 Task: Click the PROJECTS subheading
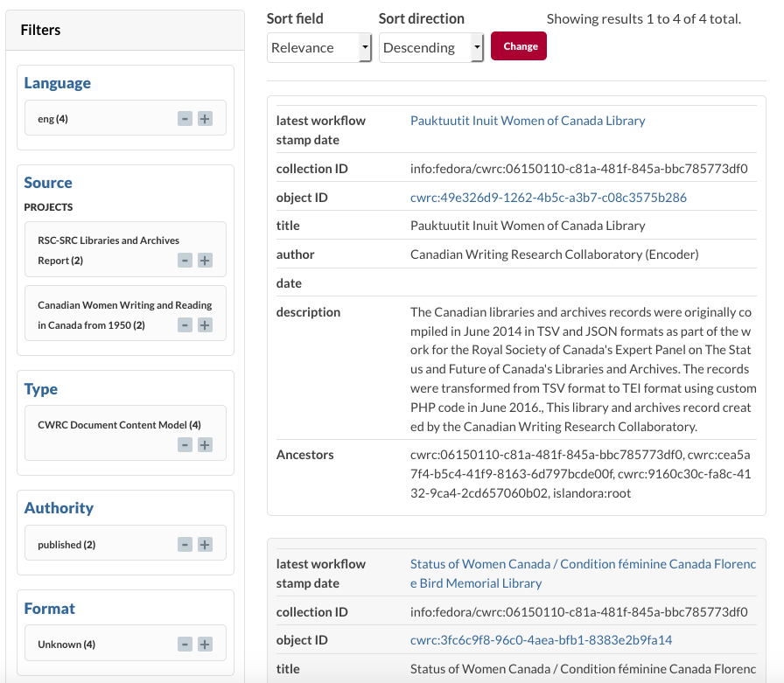click(x=48, y=207)
